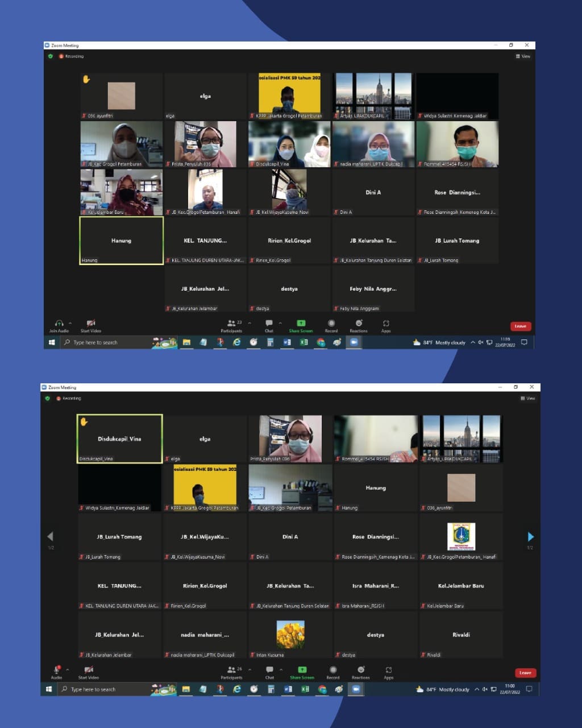
Task: Toggle Start Video in the upper Zoom window
Action: [x=90, y=324]
